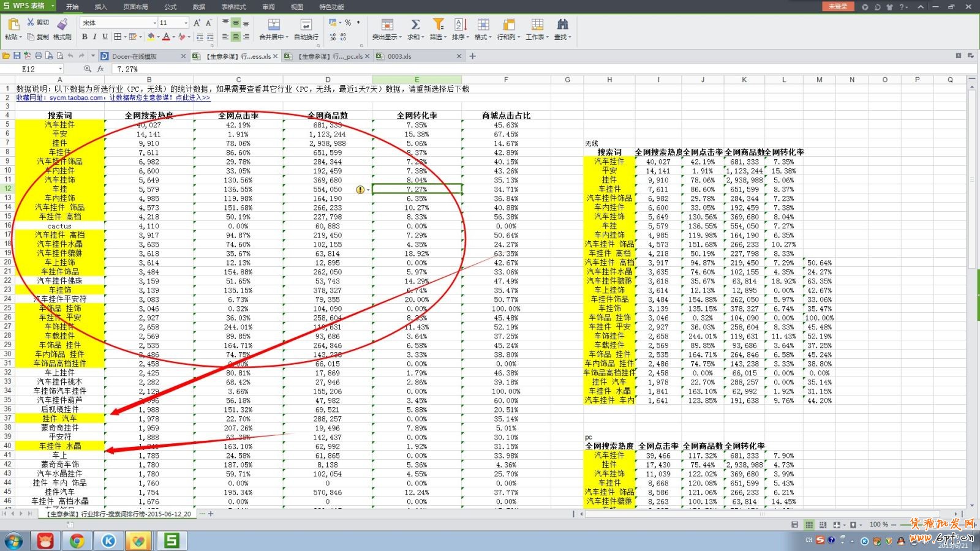
Task: Click the Worksheet (工作表) icon
Action: [x=537, y=24]
